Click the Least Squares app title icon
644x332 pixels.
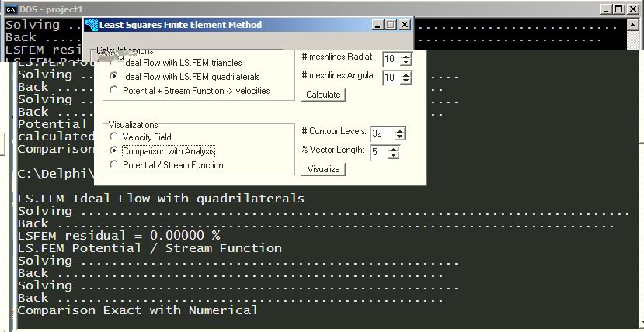pyautogui.click(x=92, y=25)
